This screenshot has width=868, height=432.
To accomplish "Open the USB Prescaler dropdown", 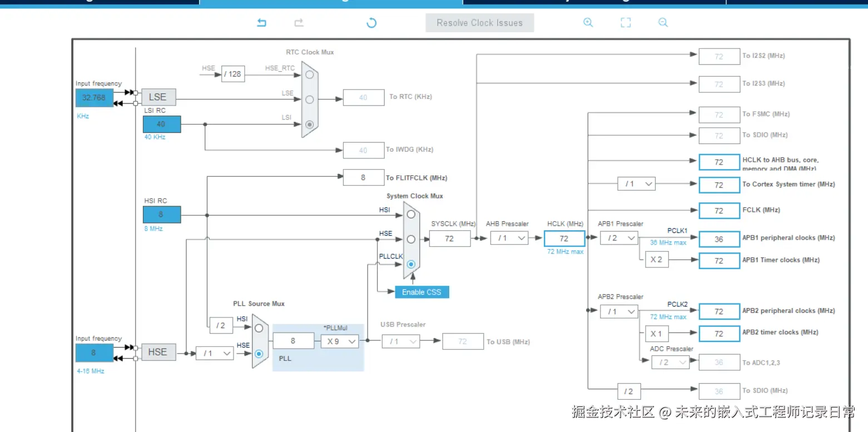I will click(401, 341).
